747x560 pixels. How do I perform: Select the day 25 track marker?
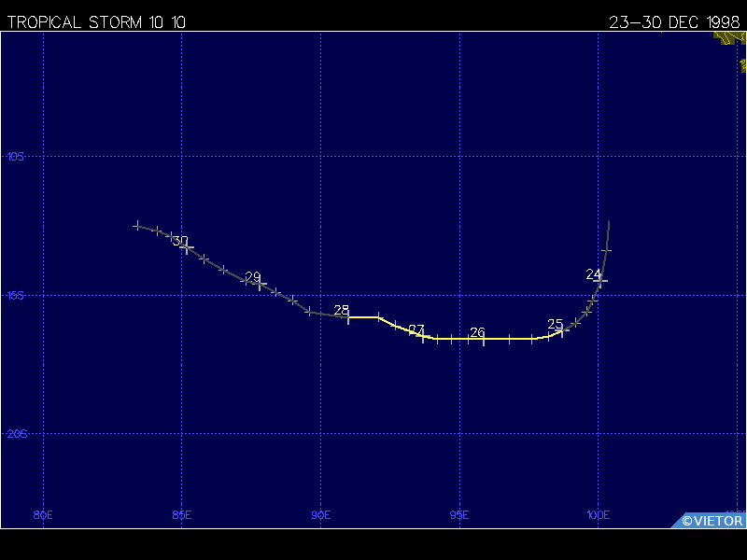point(562,330)
